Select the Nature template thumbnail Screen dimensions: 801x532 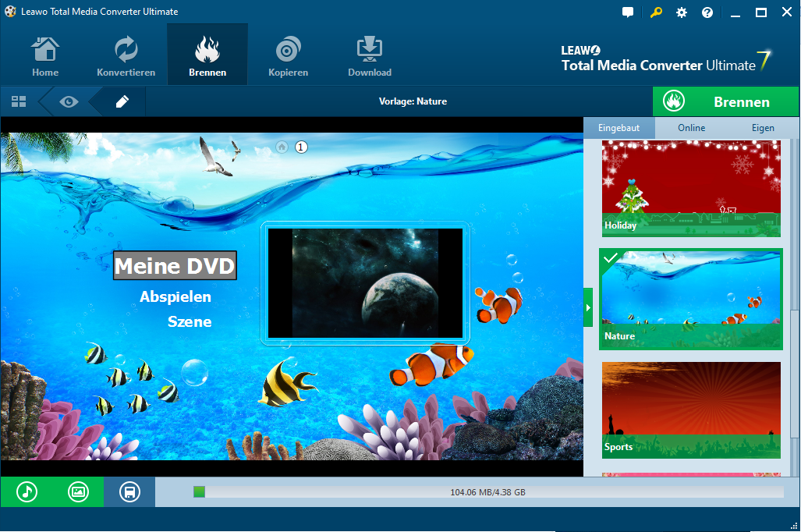pyautogui.click(x=691, y=300)
